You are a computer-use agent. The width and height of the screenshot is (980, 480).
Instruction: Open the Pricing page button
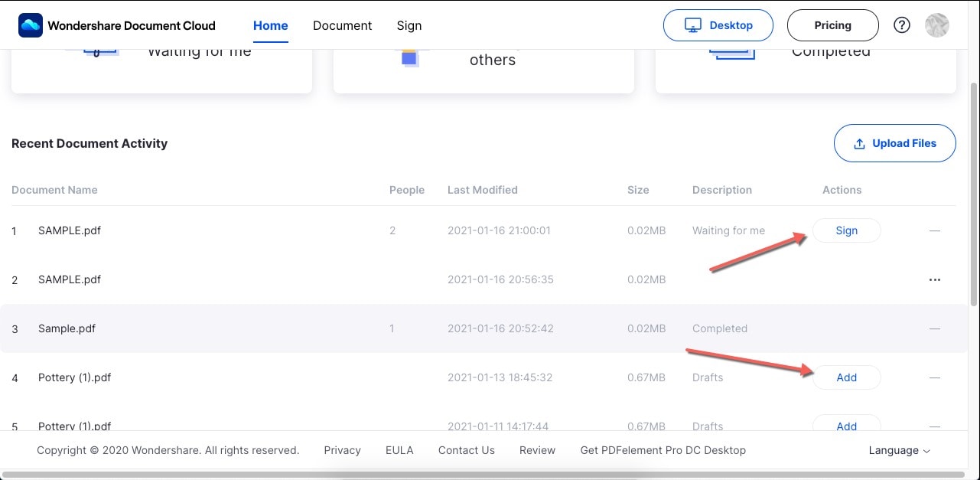[832, 25]
